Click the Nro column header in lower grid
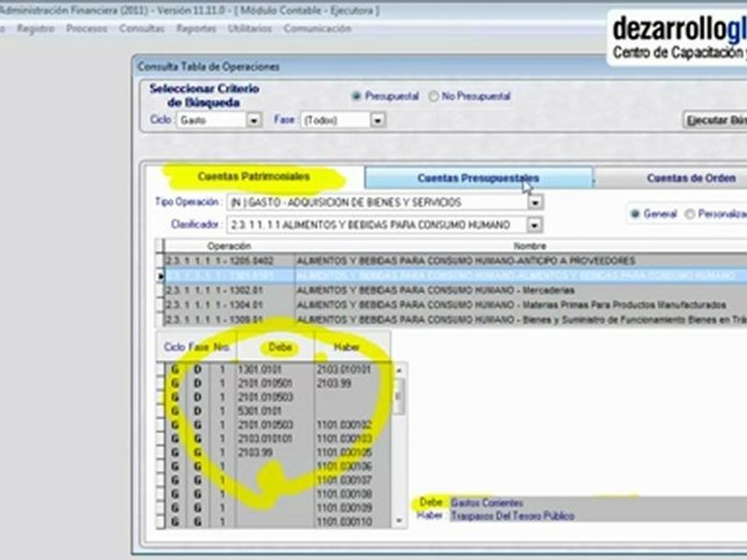Viewport: 747px width, 560px height. click(221, 347)
